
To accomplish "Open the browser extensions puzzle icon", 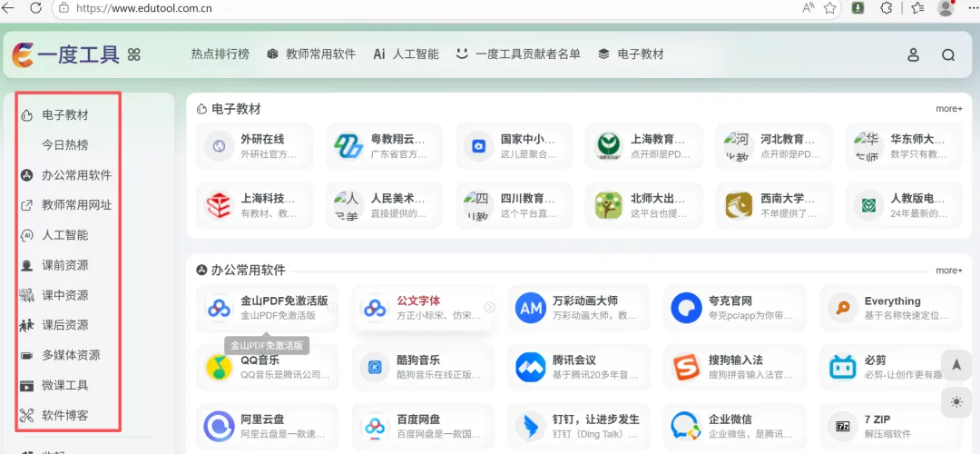I will 886,8.
